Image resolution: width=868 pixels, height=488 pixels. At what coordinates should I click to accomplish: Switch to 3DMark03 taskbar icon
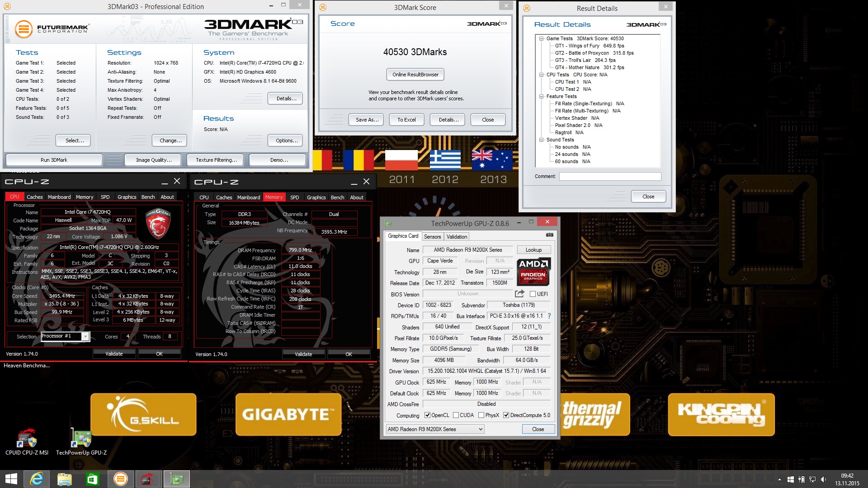click(121, 479)
